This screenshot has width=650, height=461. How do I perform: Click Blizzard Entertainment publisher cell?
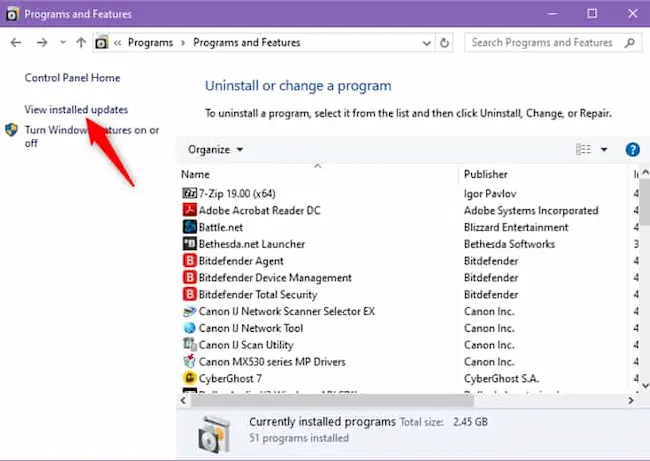click(516, 227)
